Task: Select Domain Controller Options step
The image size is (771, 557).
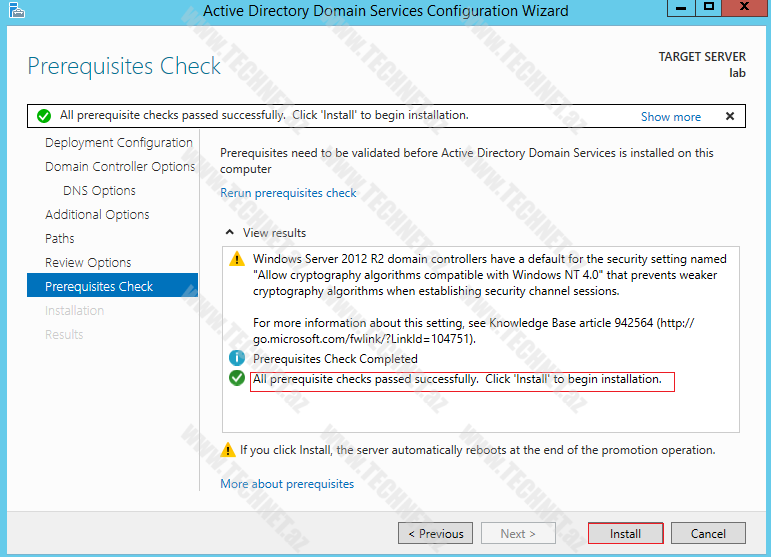Action: [x=120, y=167]
